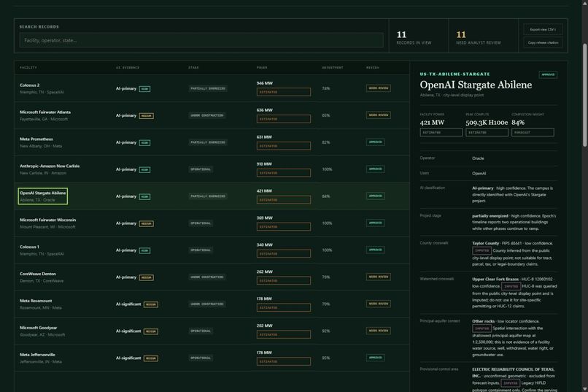The width and height of the screenshot is (588, 392).
Task: Click Medium badge in Microsoft Goodyear row
Action: pyautogui.click(x=151, y=331)
